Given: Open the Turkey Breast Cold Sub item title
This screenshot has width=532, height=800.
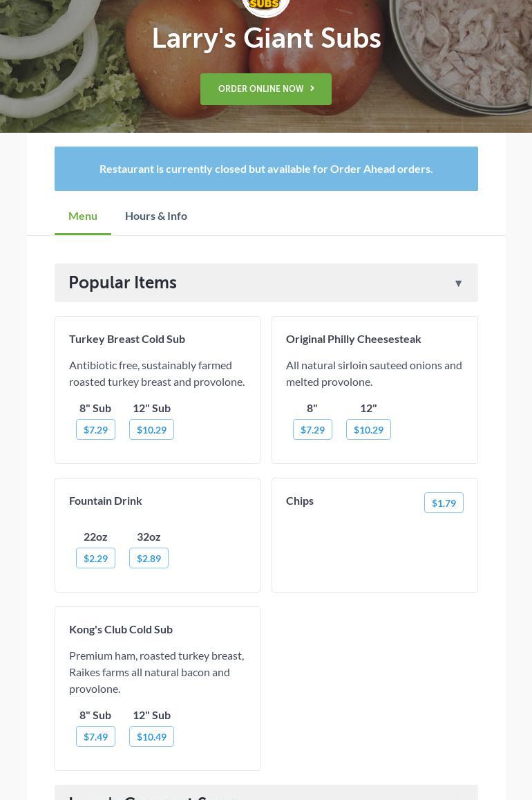Looking at the screenshot, I should 127,339.
